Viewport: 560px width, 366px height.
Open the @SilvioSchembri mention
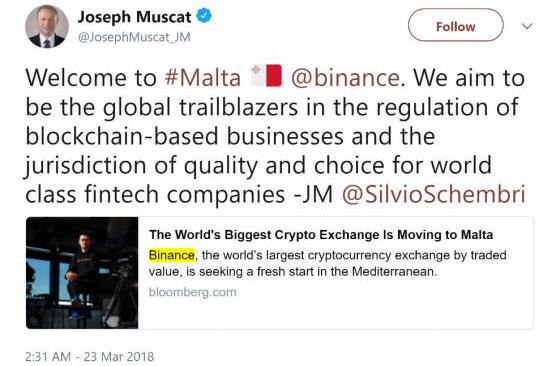tap(434, 194)
